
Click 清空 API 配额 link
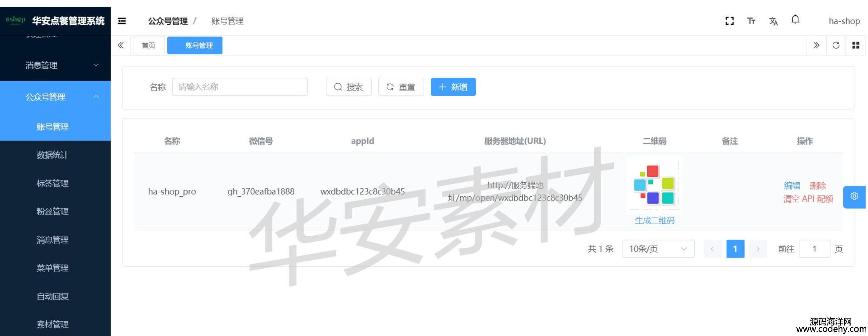pyautogui.click(x=808, y=199)
